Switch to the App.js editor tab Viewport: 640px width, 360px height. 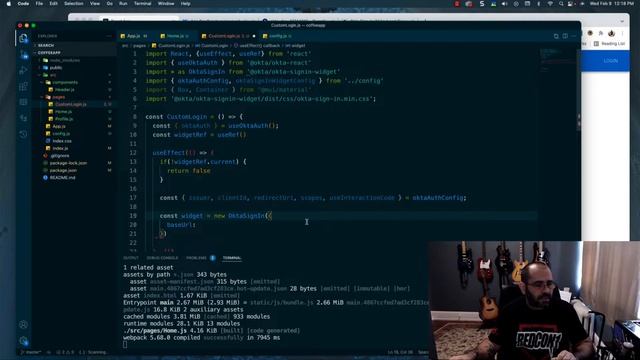tap(136, 36)
